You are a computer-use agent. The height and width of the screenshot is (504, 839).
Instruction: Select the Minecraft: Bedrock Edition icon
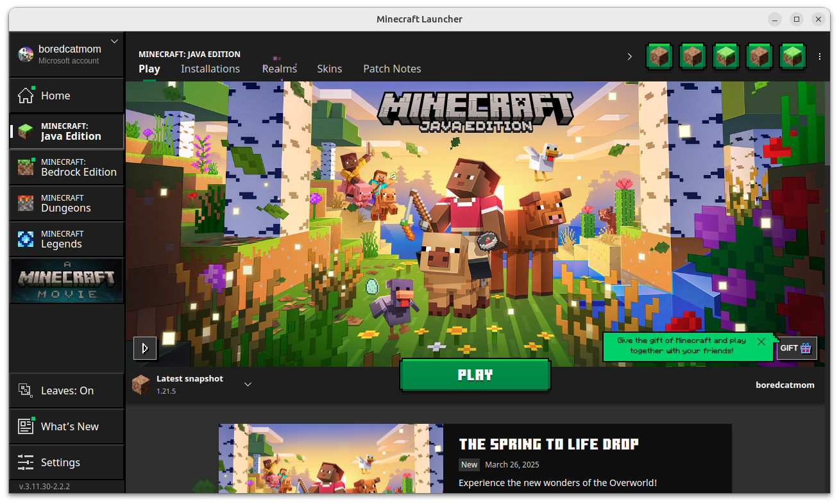(x=26, y=167)
